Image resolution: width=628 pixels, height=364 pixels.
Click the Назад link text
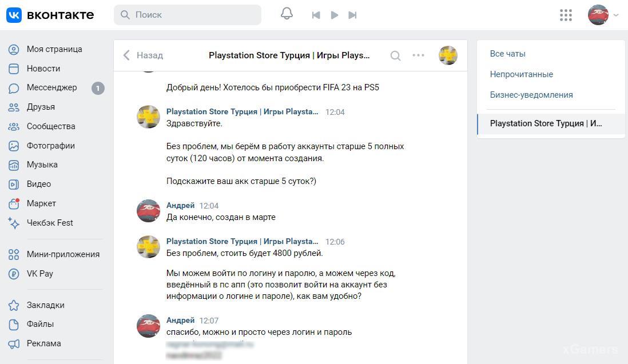150,55
